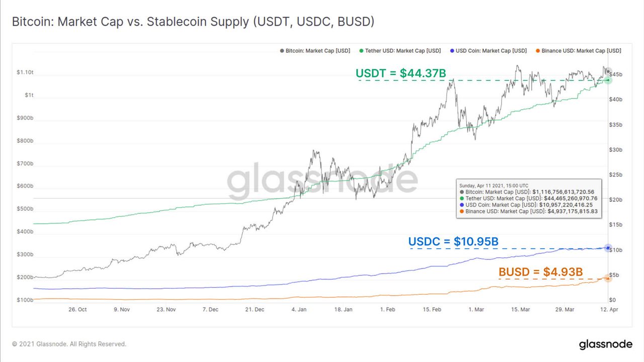Click the chart title text
Viewport: 644px width, 362px height.
coord(193,22)
